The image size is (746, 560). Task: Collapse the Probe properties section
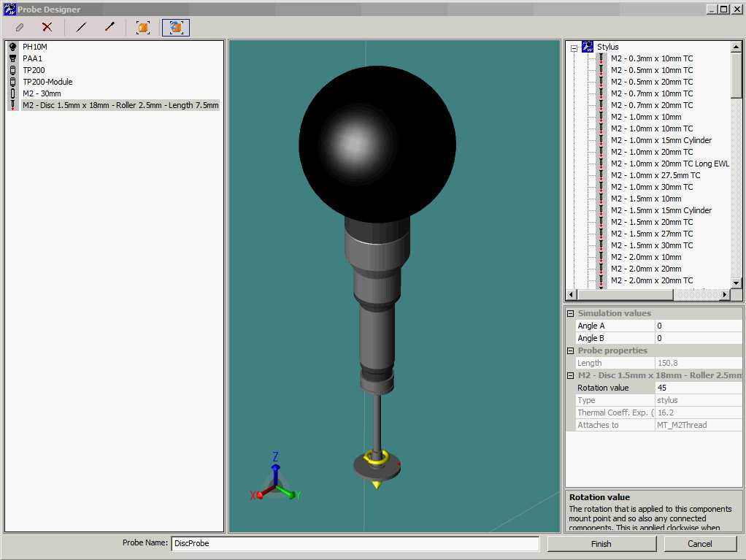point(570,350)
